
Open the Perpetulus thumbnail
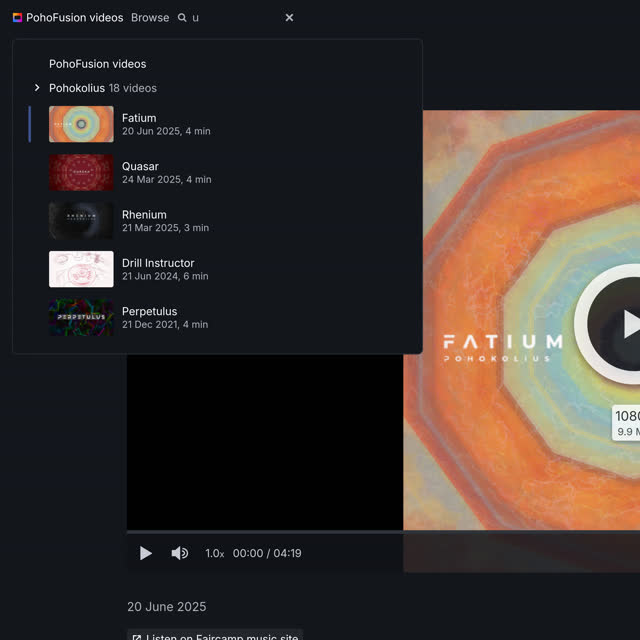click(81, 318)
